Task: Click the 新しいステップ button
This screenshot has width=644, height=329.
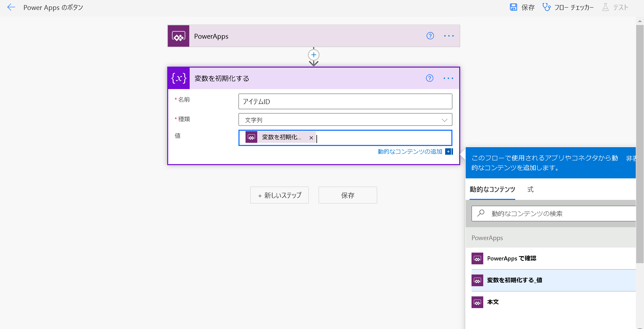Action: [x=279, y=195]
